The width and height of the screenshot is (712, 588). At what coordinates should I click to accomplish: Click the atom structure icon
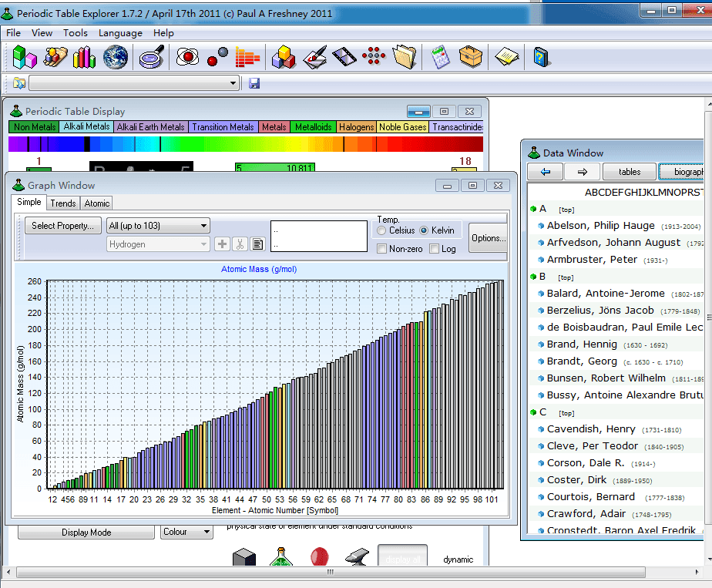[x=187, y=57]
